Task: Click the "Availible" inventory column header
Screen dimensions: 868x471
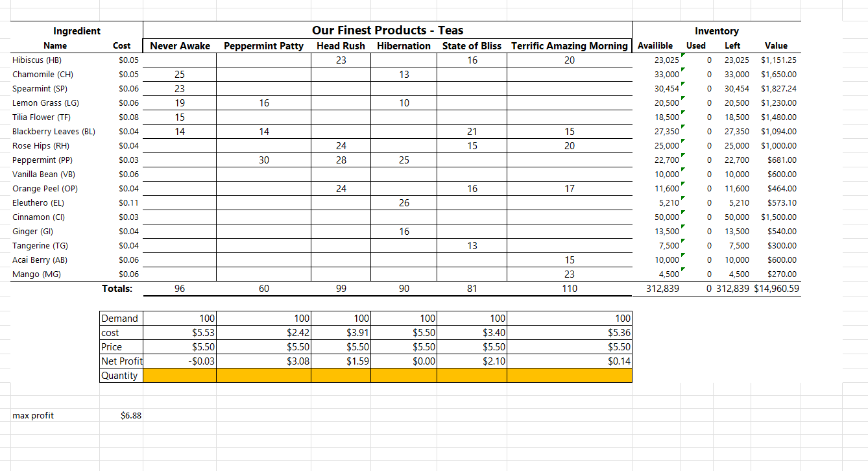Action: tap(655, 46)
